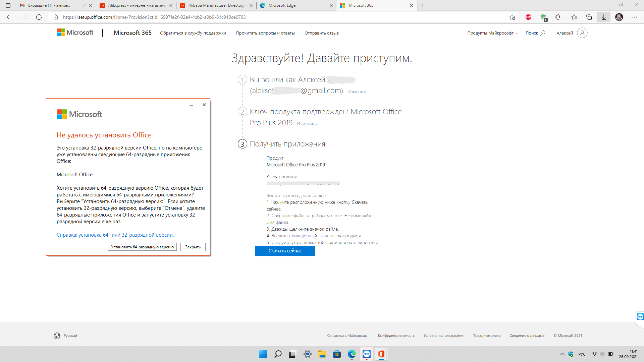The image size is (644, 362).
Task: Show browser Downloads
Action: tap(604, 17)
